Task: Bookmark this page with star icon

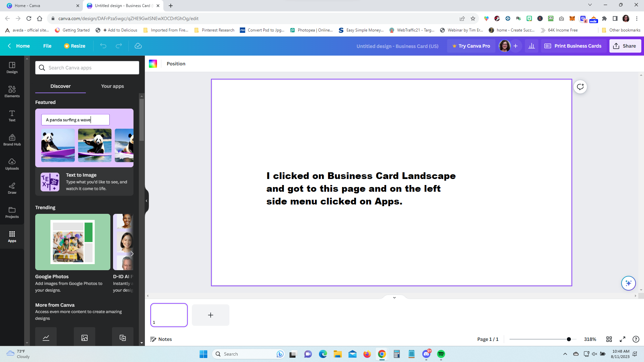Action: click(x=473, y=18)
